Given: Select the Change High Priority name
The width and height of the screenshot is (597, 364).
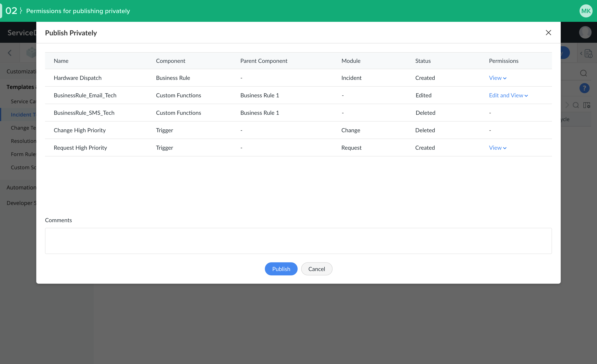Looking at the screenshot, I should [x=80, y=130].
